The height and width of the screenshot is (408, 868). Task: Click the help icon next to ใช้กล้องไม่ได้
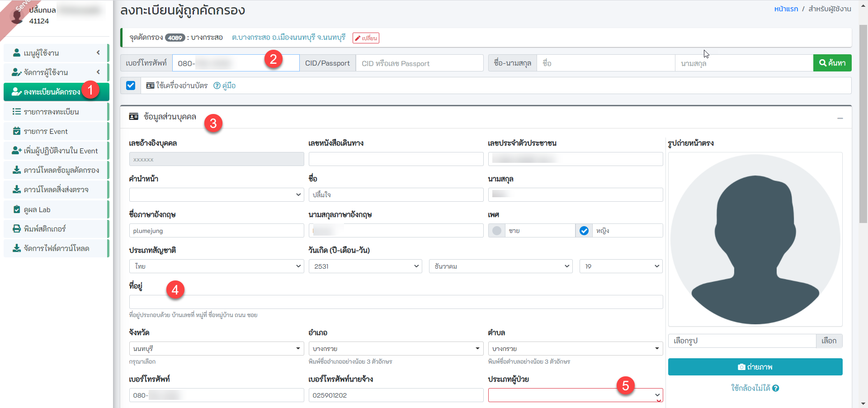(x=776, y=388)
